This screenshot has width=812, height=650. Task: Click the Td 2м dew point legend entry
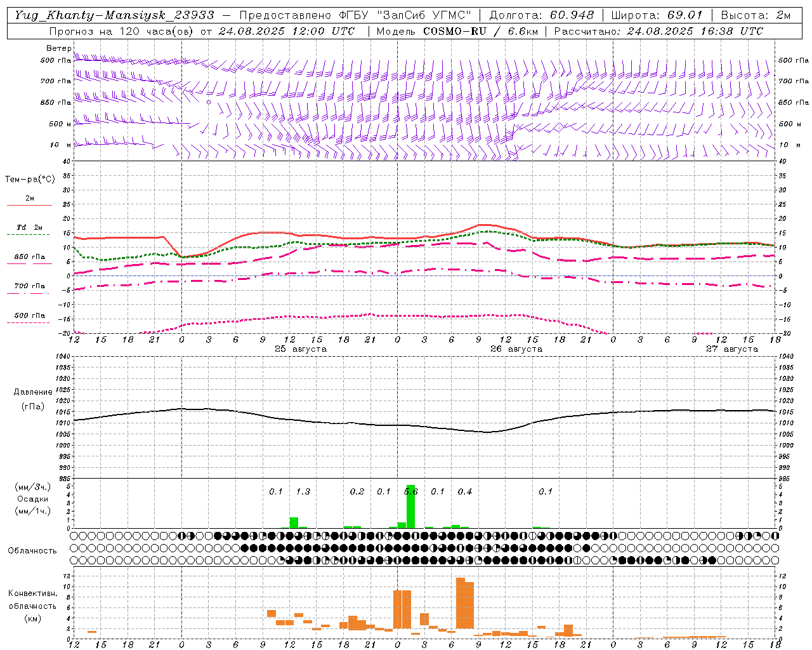click(29, 227)
